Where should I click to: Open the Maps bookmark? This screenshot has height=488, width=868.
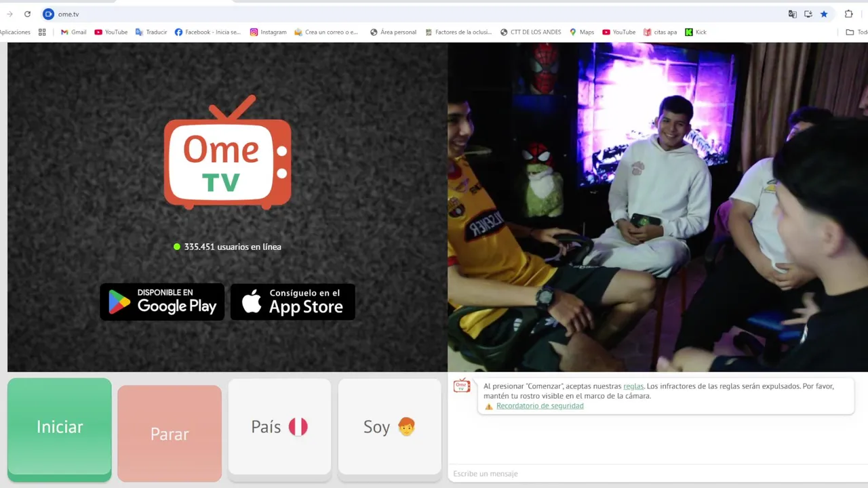point(582,32)
